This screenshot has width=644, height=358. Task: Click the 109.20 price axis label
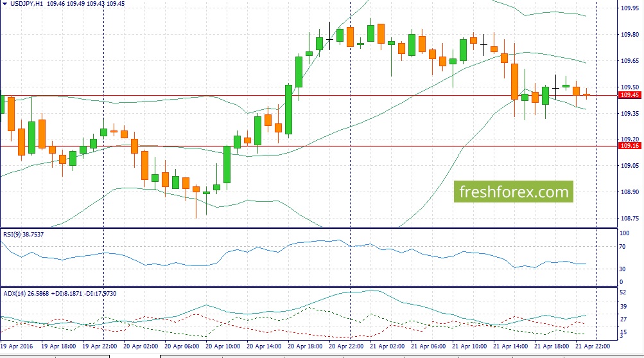(x=629, y=139)
